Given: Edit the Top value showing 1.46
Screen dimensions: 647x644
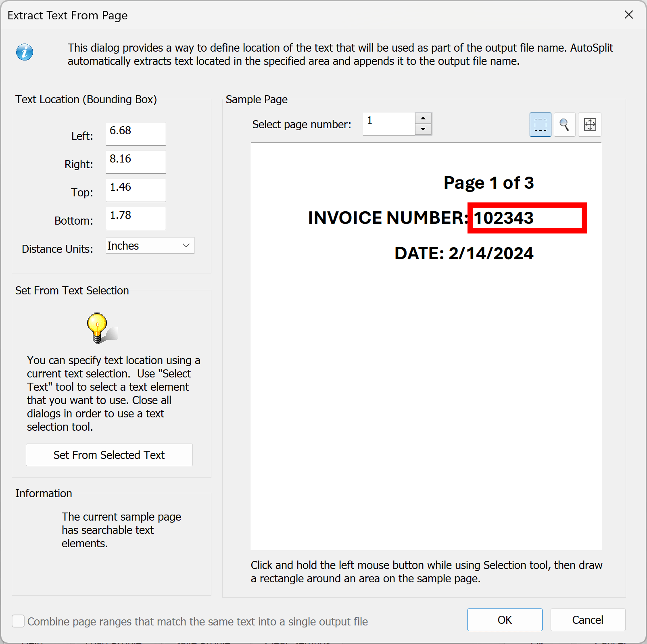Looking at the screenshot, I should coord(136,190).
